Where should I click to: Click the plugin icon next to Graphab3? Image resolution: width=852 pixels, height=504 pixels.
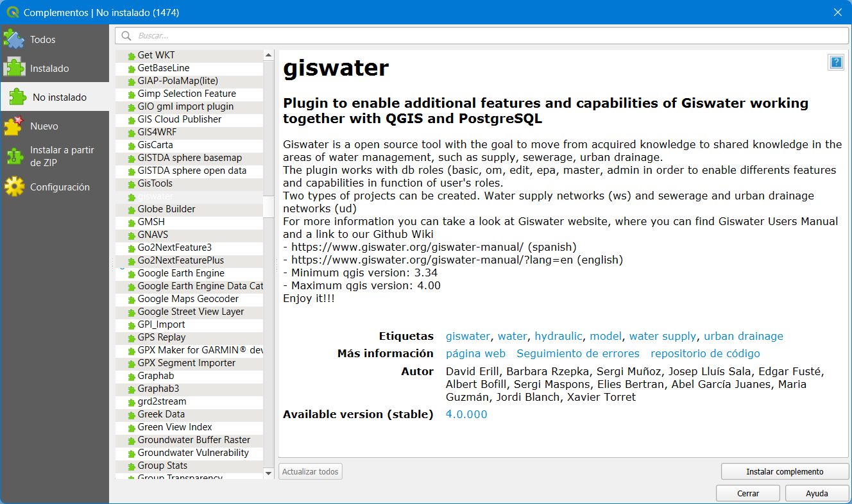click(x=132, y=389)
